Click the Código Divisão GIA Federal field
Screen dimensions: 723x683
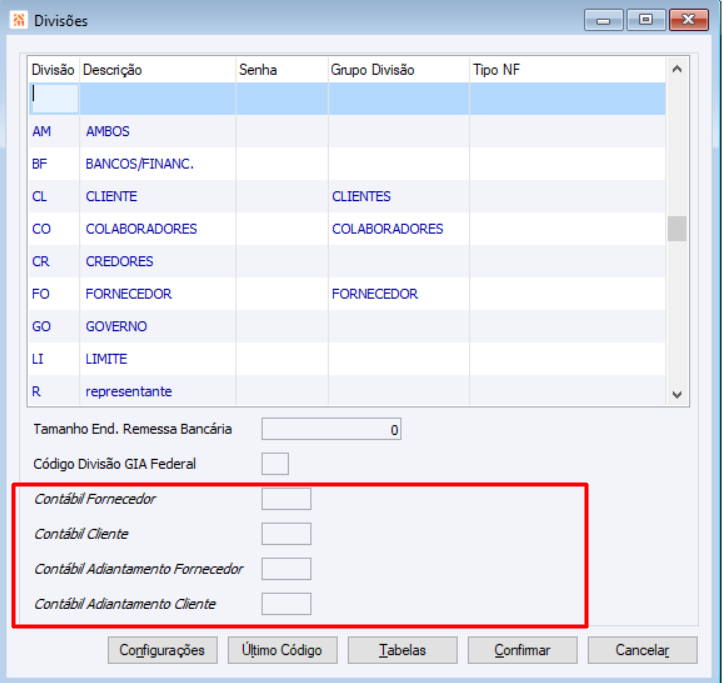tap(275, 463)
